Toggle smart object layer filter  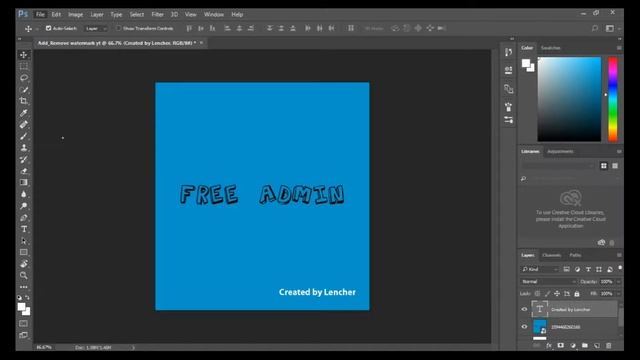coord(610,269)
